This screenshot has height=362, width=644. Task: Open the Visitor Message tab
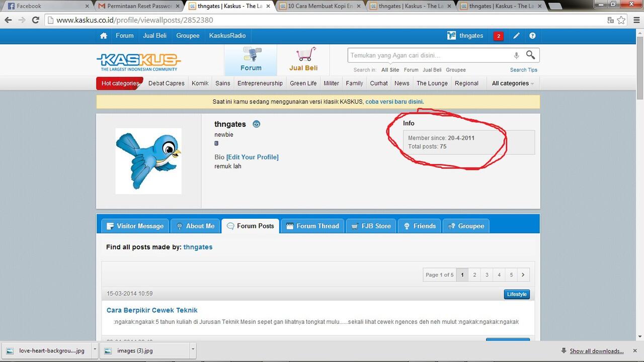[x=135, y=226]
